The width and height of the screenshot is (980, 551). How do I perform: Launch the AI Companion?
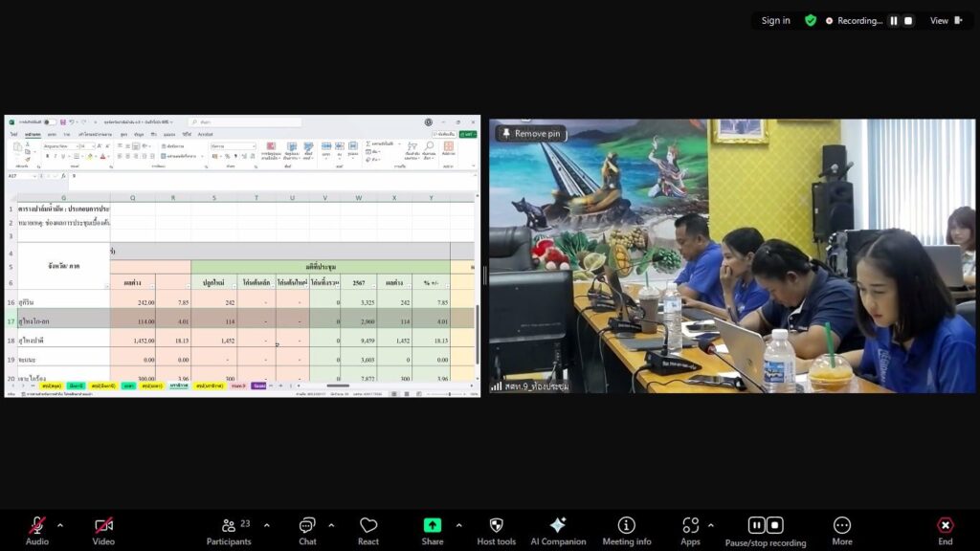tap(558, 526)
